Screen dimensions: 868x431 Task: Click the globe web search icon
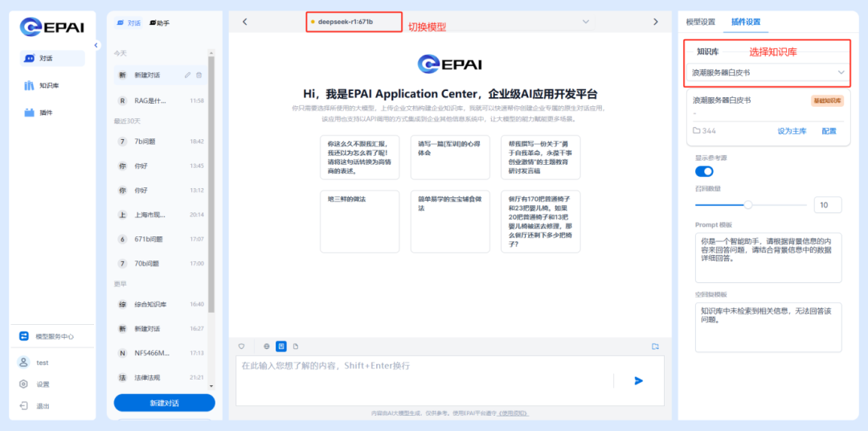[267, 347]
